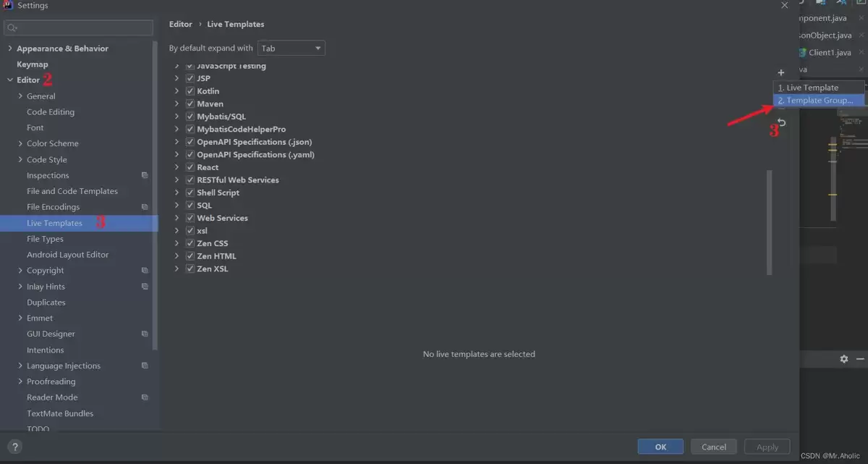Image resolution: width=868 pixels, height=464 pixels.
Task: Disable the Maven template group checkbox
Action: click(190, 104)
